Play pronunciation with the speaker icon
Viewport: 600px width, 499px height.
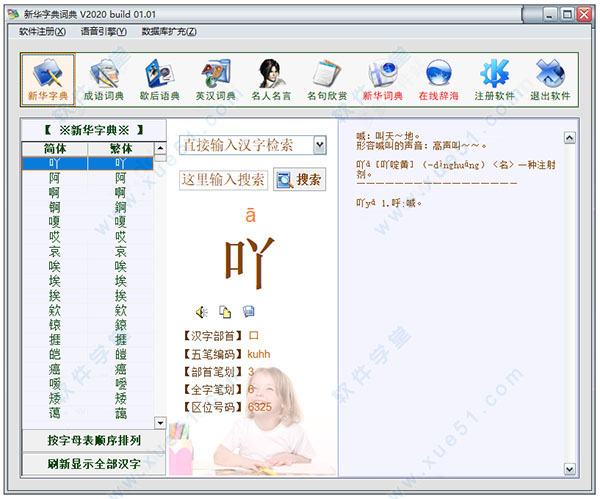pyautogui.click(x=201, y=312)
